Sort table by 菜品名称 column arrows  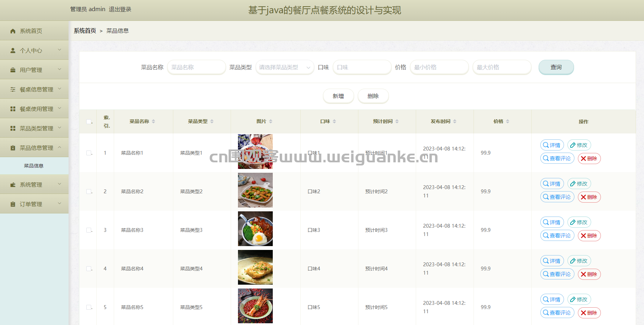pyautogui.click(x=153, y=121)
